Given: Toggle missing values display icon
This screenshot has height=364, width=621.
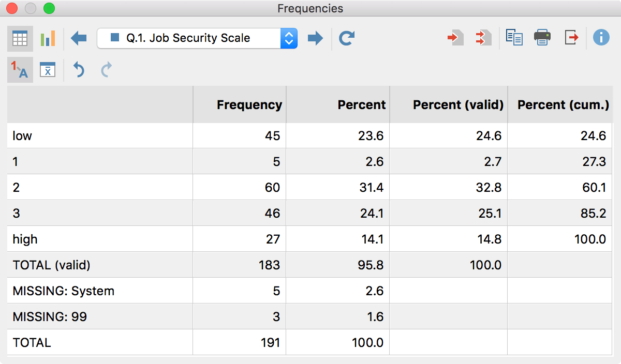Looking at the screenshot, I should pyautogui.click(x=48, y=70).
